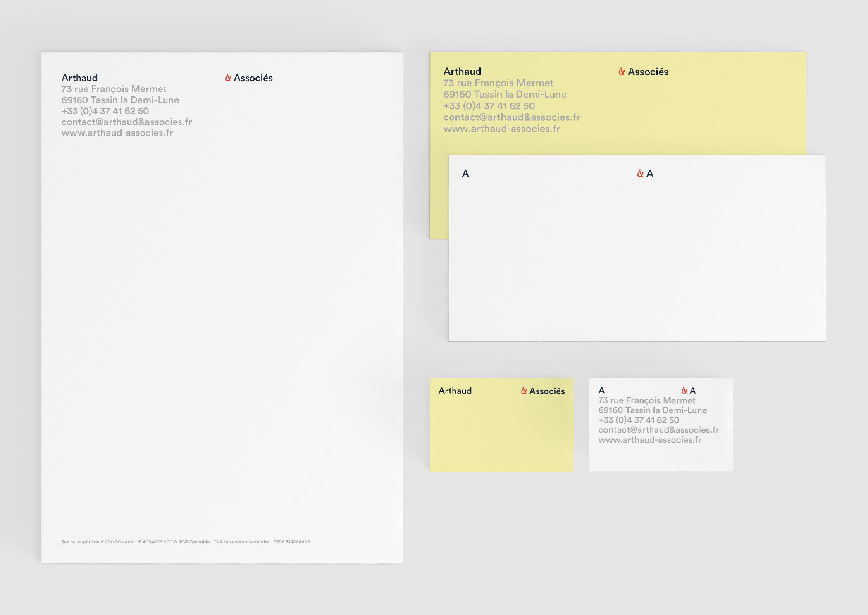Viewport: 868px width, 615px height.
Task: Click the "Arthaud" heading on the letterhead
Action: coord(79,78)
